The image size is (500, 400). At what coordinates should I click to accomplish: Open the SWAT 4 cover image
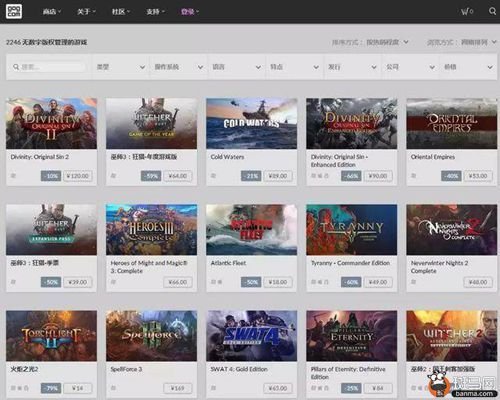tap(252, 336)
